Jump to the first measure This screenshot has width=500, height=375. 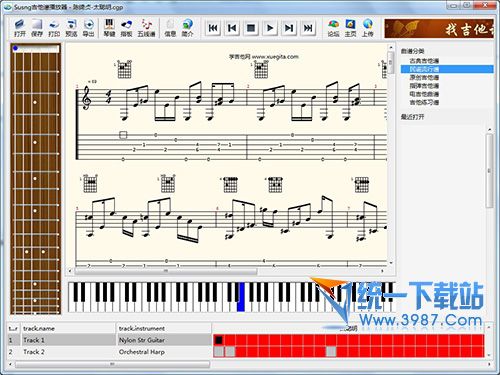coord(213,28)
